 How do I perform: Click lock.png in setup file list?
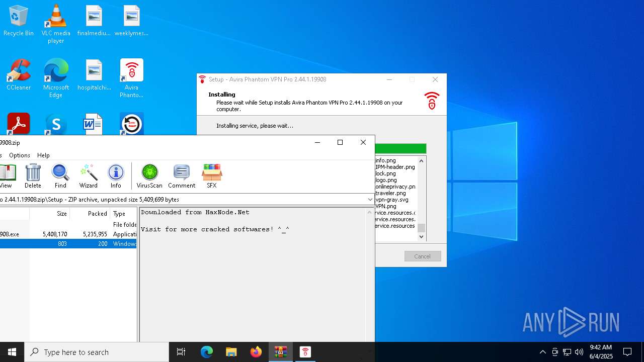tap(385, 173)
